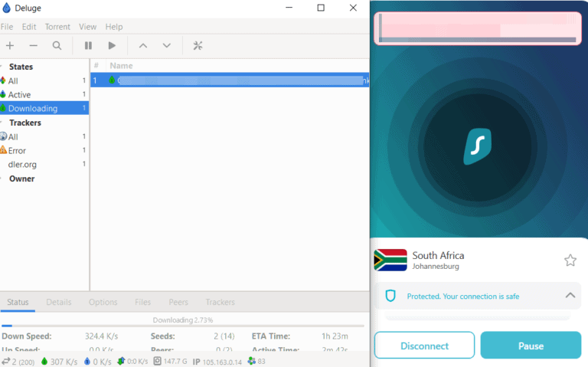The width and height of the screenshot is (588, 367).
Task: Click South Africa Johannesburg location label
Action: pos(438,260)
